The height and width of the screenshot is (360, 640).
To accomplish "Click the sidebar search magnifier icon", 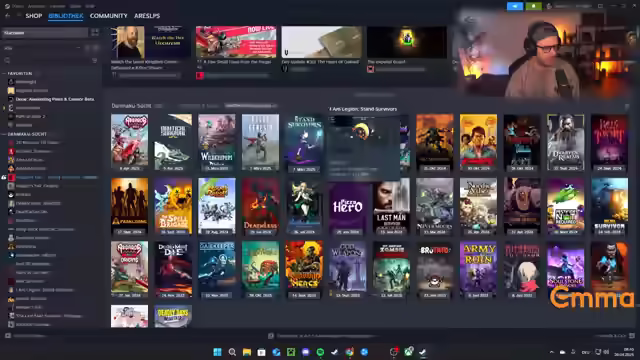I will 7,60.
